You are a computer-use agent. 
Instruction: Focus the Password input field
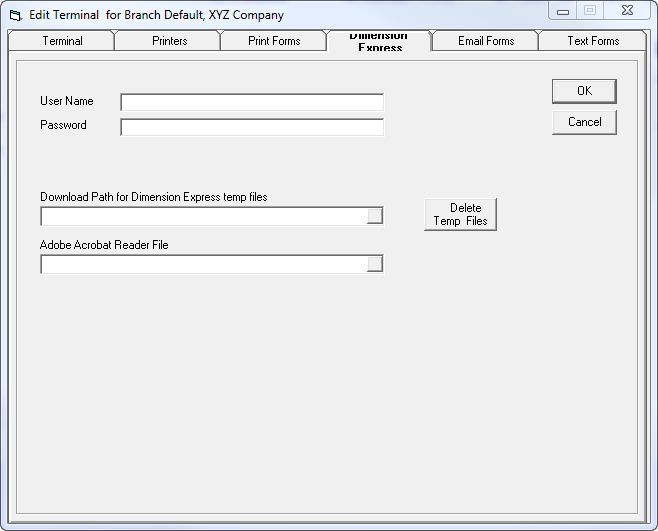point(252,127)
